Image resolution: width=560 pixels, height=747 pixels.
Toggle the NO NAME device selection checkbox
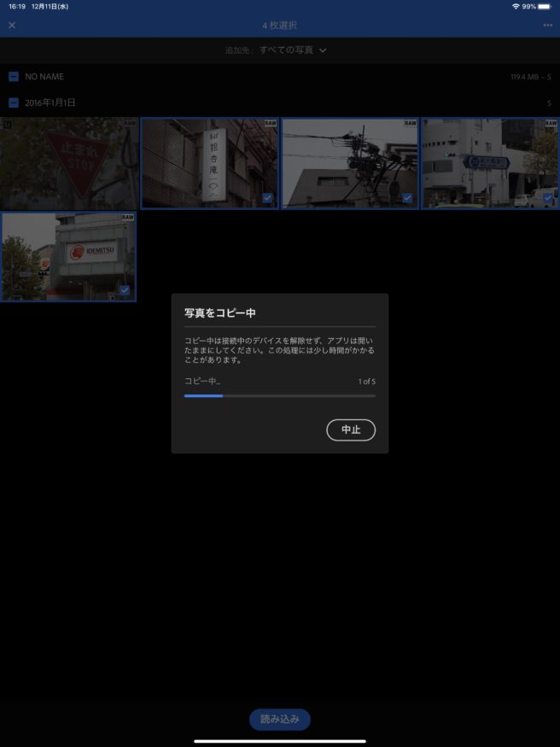(x=14, y=77)
